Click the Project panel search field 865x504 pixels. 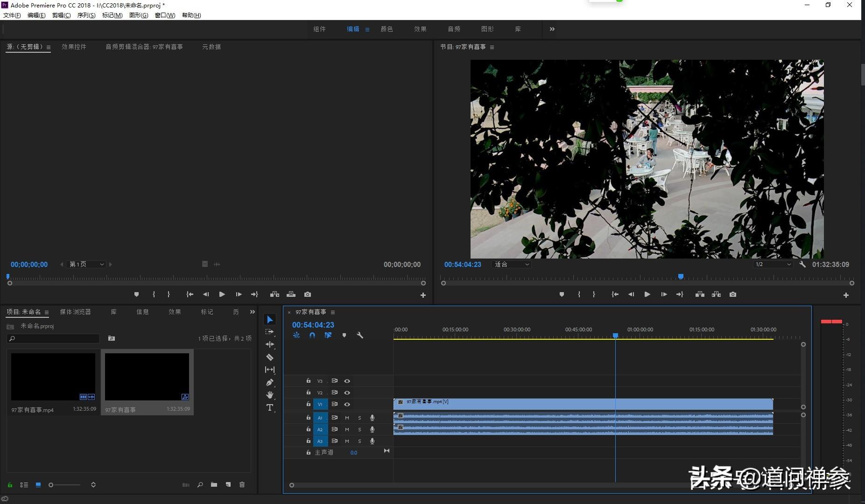[x=53, y=338]
